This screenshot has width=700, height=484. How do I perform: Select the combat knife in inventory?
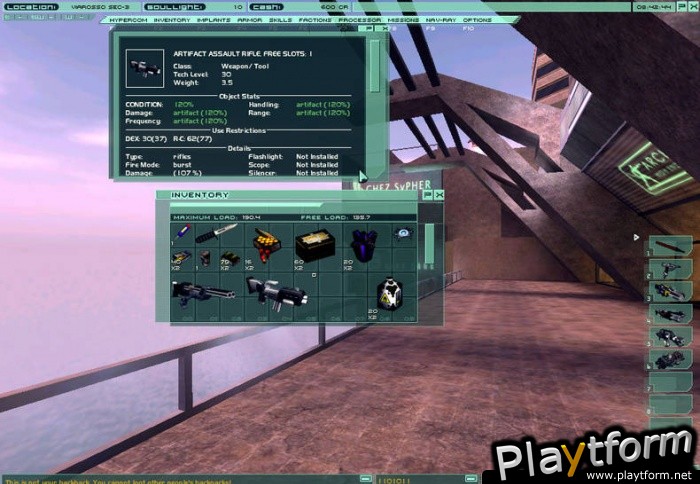(x=216, y=233)
